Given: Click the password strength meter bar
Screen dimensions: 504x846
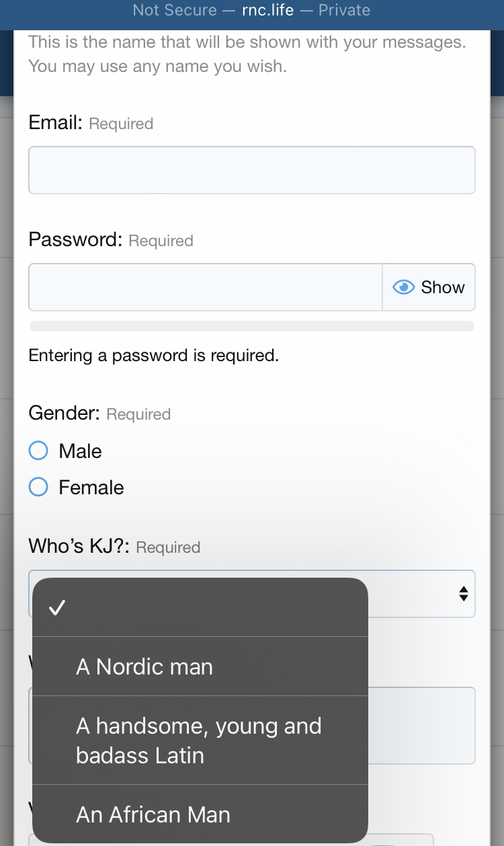Looking at the screenshot, I should (x=251, y=327).
